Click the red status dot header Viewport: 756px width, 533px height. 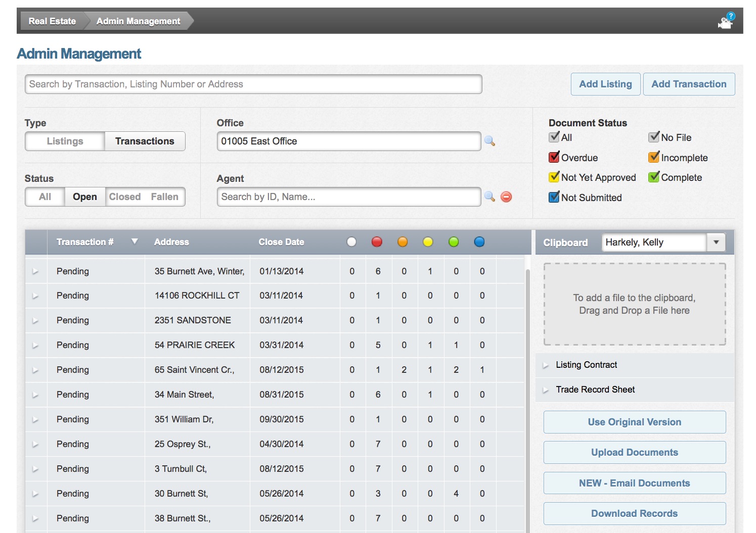click(377, 241)
